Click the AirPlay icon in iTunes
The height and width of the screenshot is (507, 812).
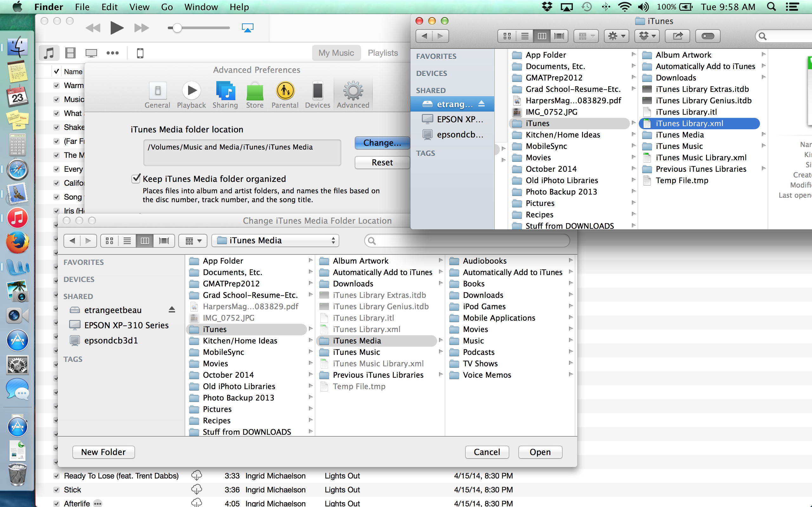(x=248, y=28)
